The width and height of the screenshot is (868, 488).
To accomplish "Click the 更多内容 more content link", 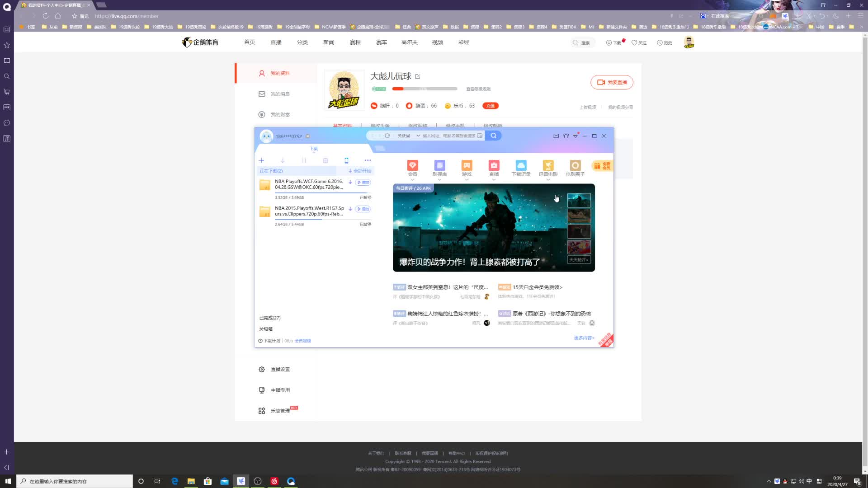I will [x=584, y=338].
